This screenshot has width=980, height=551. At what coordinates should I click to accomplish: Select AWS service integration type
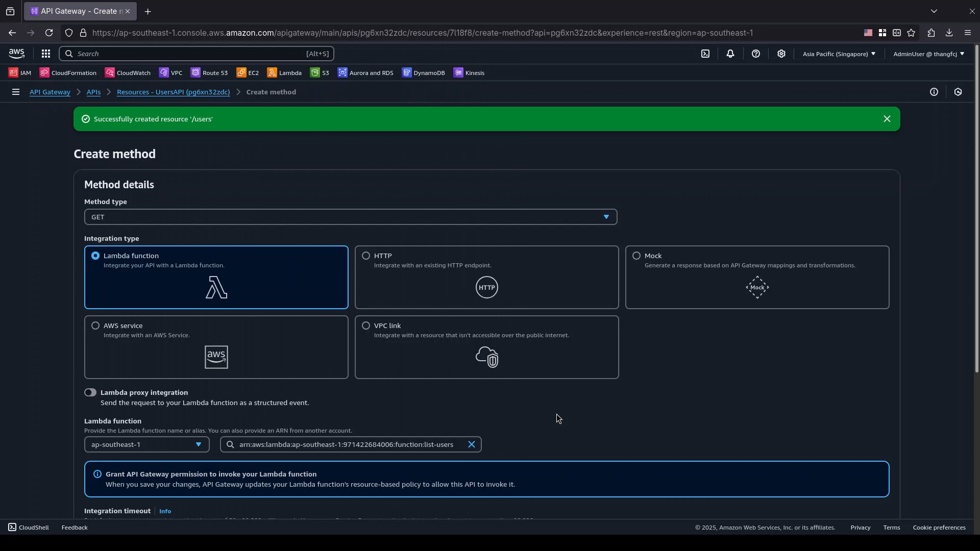[x=216, y=347]
